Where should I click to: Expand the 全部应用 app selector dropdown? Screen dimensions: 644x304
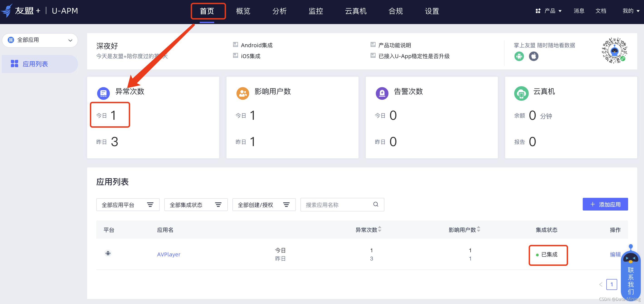click(40, 40)
